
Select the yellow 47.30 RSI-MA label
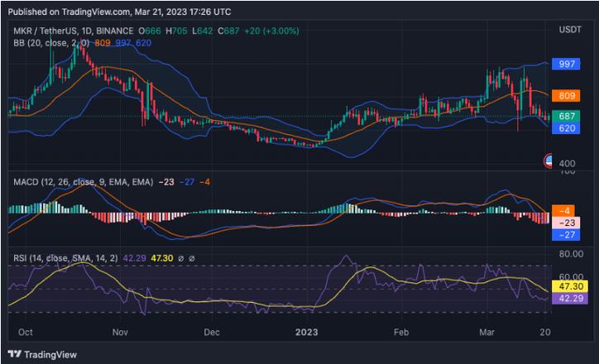[570, 286]
